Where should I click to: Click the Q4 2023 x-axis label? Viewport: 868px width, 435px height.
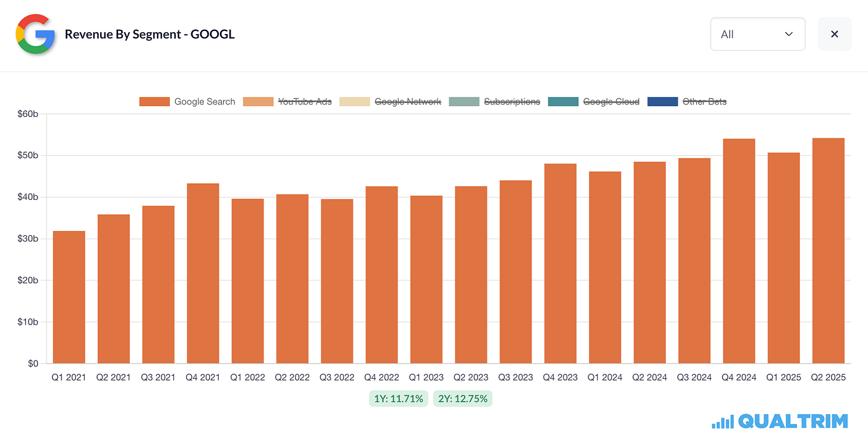coord(560,377)
